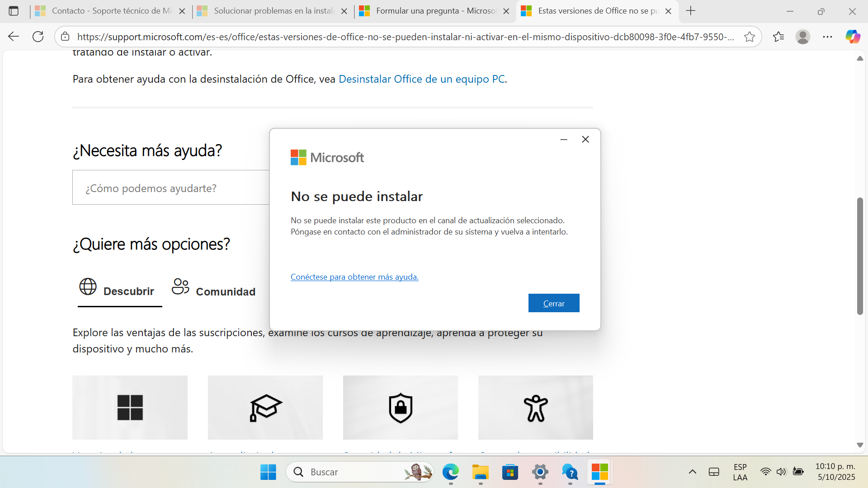The height and width of the screenshot is (488, 868).
Task: Switch to 'Contacto - Soporte técnico de Microsoft' tab
Action: click(111, 11)
